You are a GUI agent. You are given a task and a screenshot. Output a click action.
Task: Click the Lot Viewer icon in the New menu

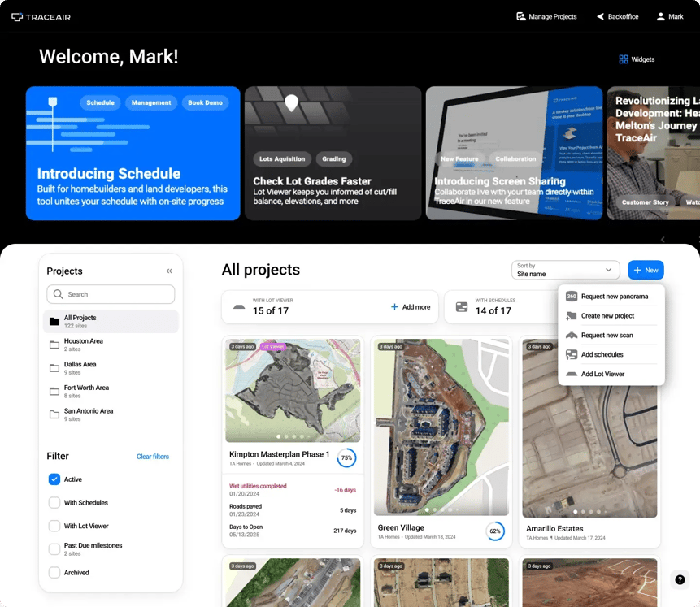tap(571, 374)
